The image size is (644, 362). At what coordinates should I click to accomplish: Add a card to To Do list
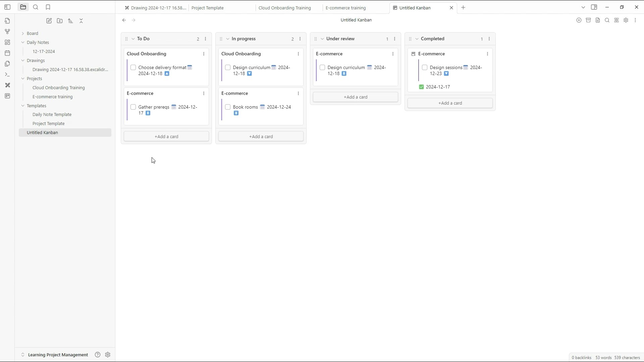166,136
